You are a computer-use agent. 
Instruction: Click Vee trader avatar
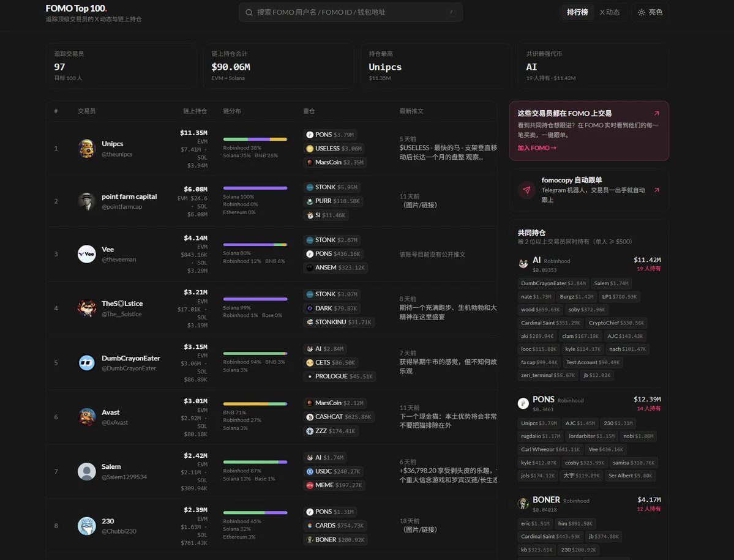tap(86, 254)
